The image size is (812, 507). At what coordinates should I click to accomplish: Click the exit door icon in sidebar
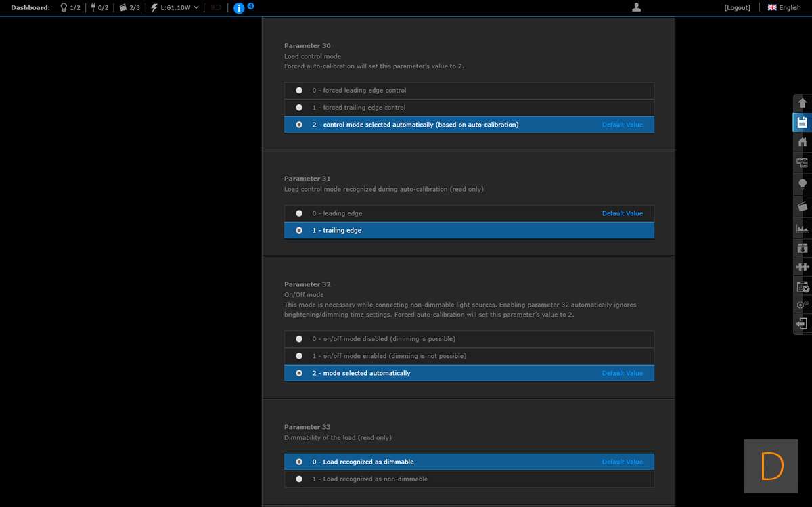803,324
